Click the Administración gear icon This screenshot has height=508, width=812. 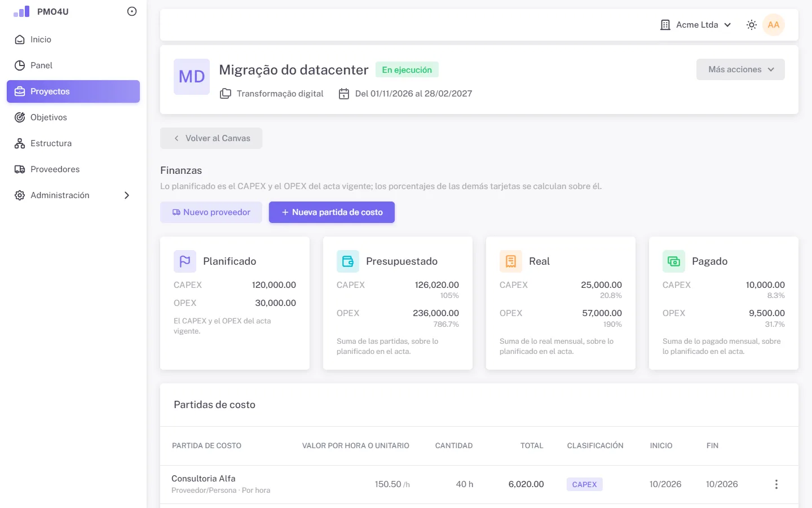click(20, 195)
